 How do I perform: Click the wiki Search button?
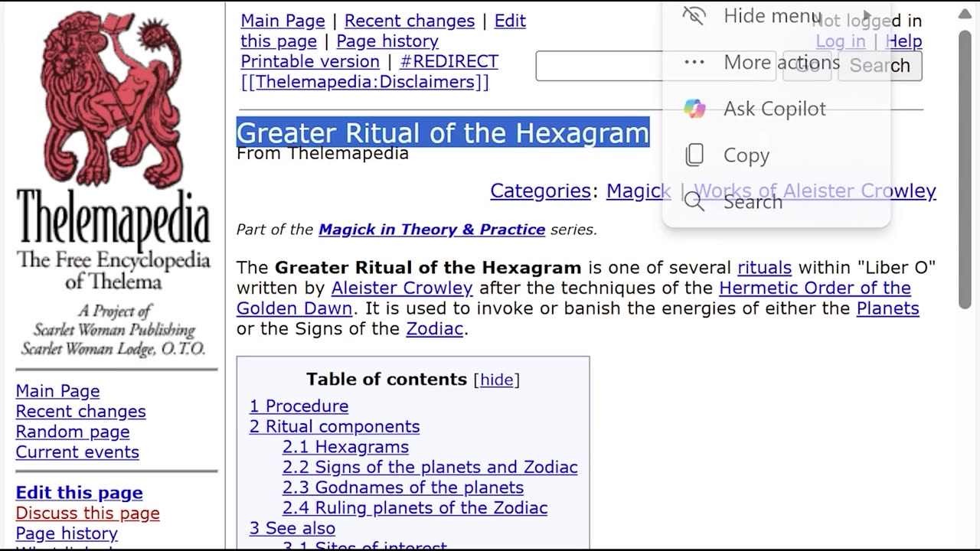tap(880, 66)
